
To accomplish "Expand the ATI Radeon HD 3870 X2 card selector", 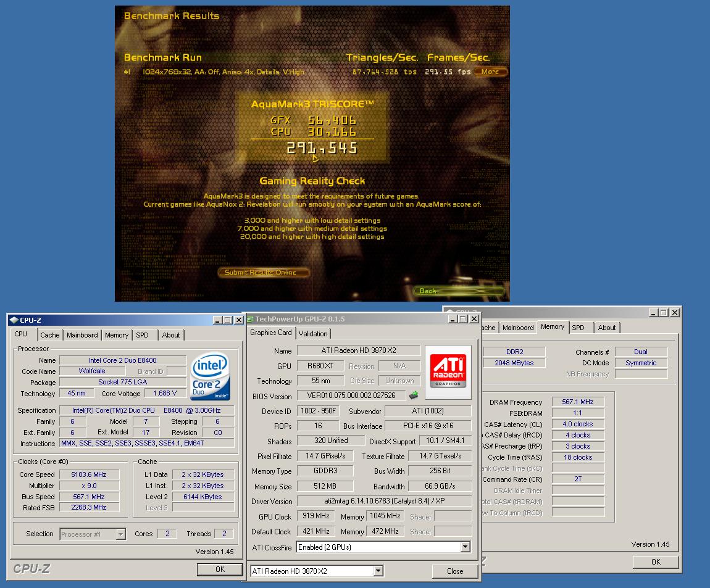I will point(378,571).
